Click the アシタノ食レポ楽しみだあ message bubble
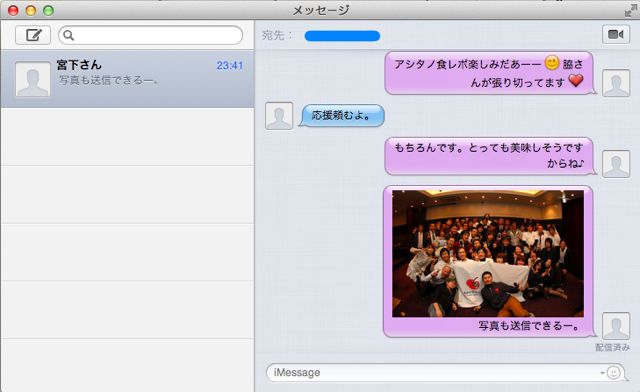 (489, 73)
